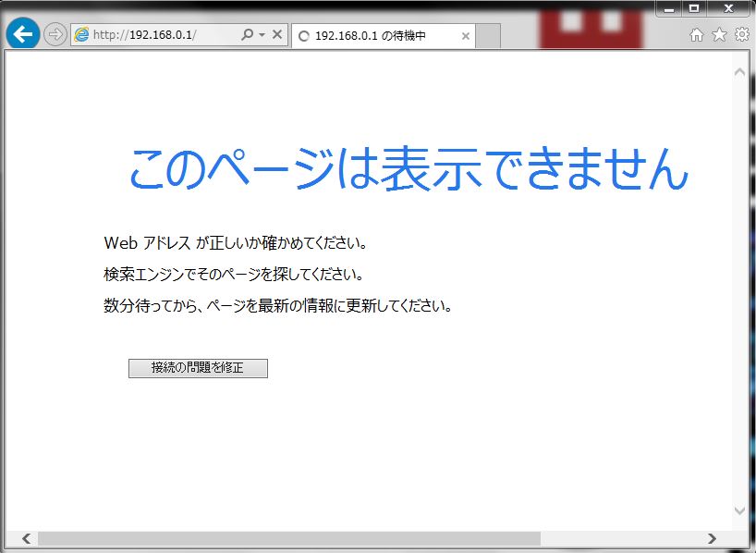Click the horizontal scrollbar thumb
Image resolution: width=756 pixels, height=553 pixels.
[x=289, y=538]
